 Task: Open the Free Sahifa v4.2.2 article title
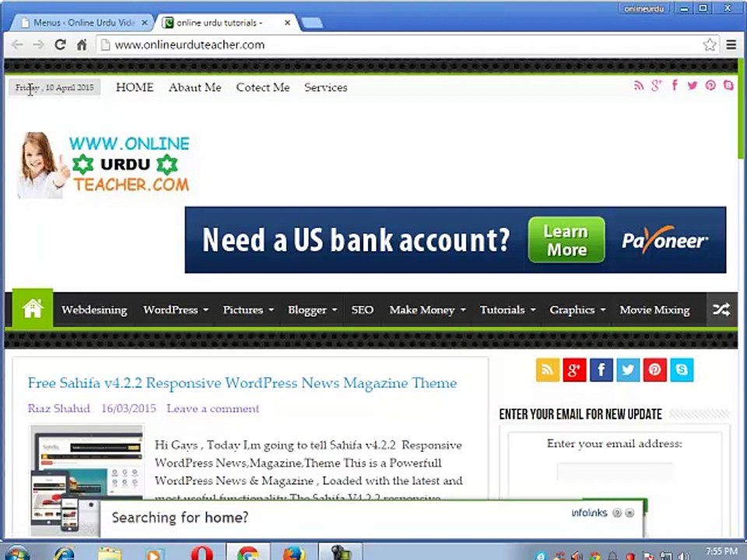tap(242, 383)
